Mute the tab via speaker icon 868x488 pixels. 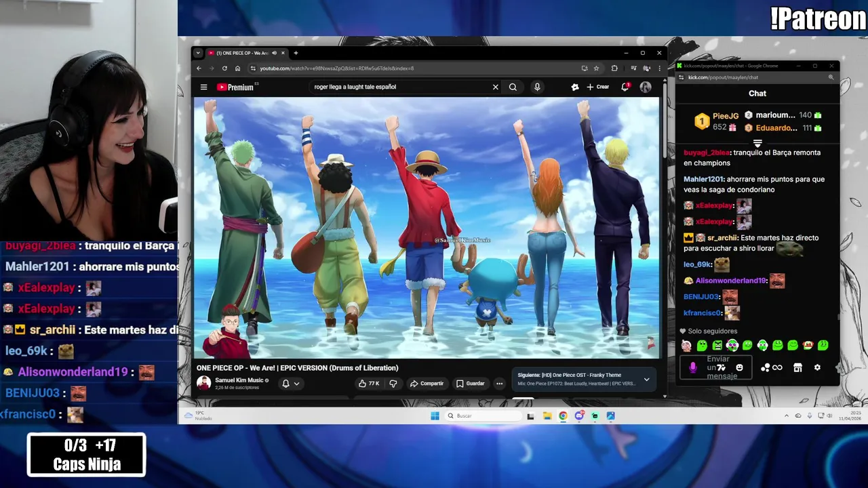pyautogui.click(x=274, y=53)
